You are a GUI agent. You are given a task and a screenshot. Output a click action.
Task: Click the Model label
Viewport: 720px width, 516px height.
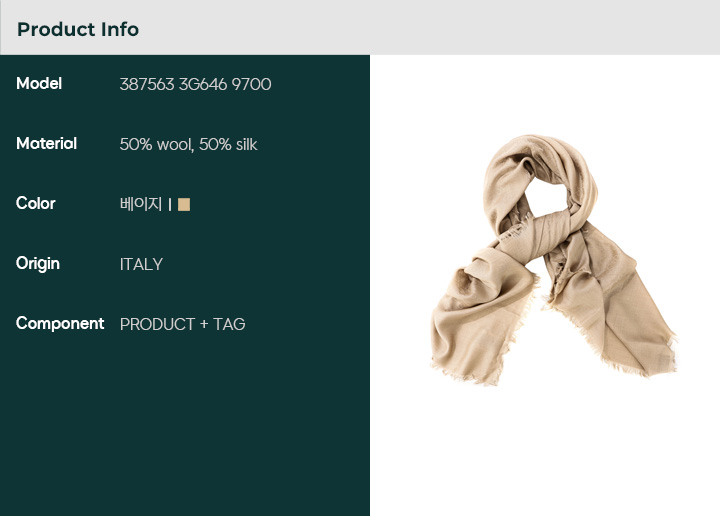[x=39, y=84]
